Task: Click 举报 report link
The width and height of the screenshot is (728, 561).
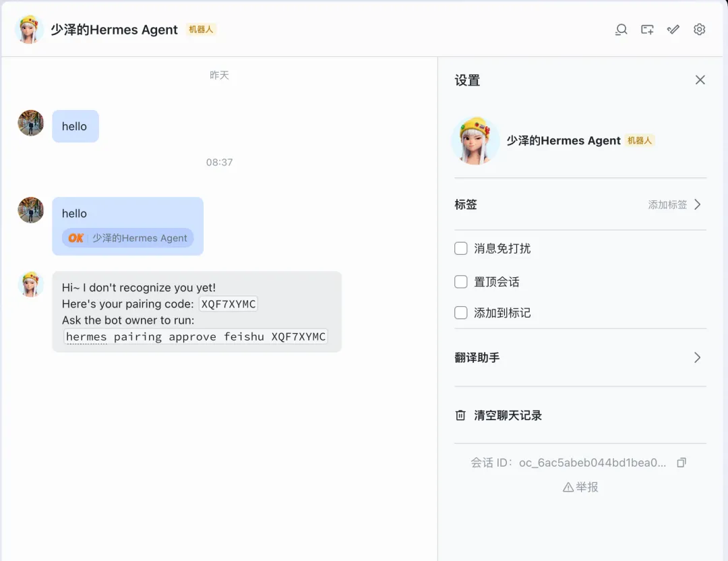Action: click(587, 487)
